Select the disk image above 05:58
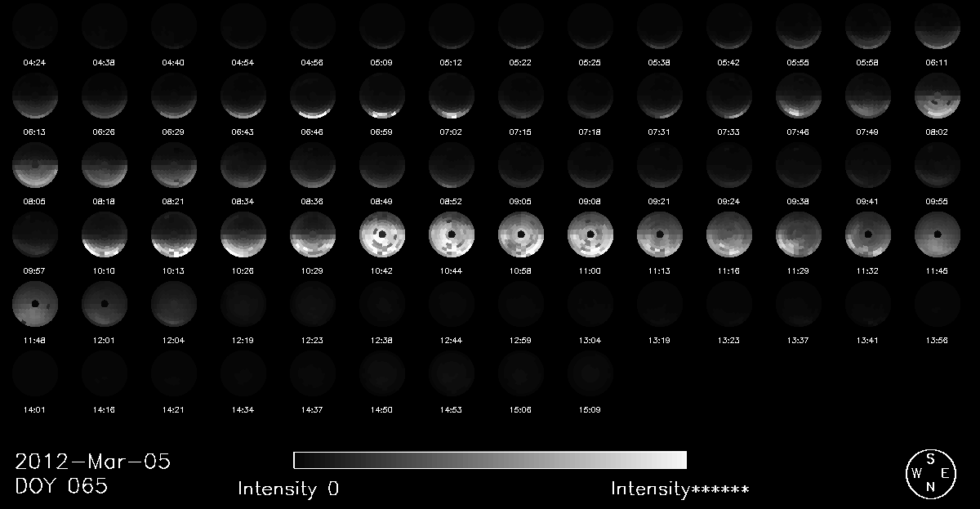This screenshot has width=980, height=509. [868, 27]
